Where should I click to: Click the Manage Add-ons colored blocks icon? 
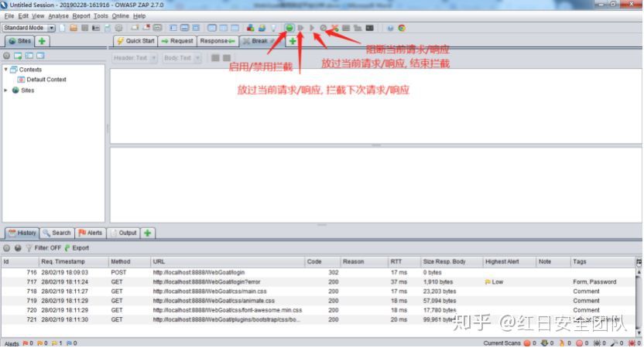[250, 28]
